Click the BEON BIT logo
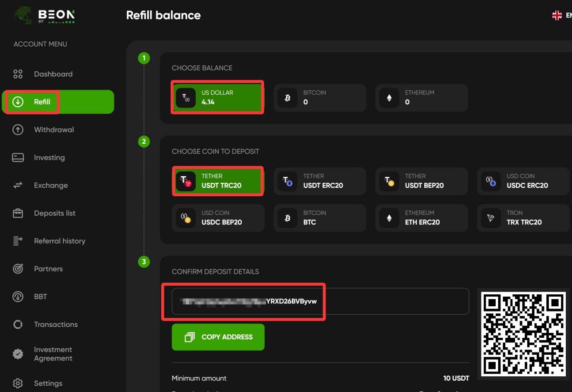 pyautogui.click(x=44, y=15)
